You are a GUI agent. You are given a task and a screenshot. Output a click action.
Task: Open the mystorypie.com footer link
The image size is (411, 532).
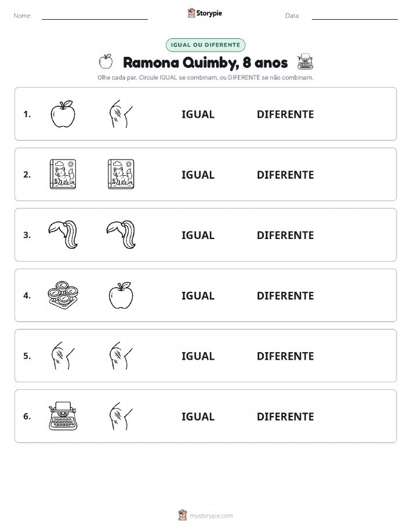(211, 516)
